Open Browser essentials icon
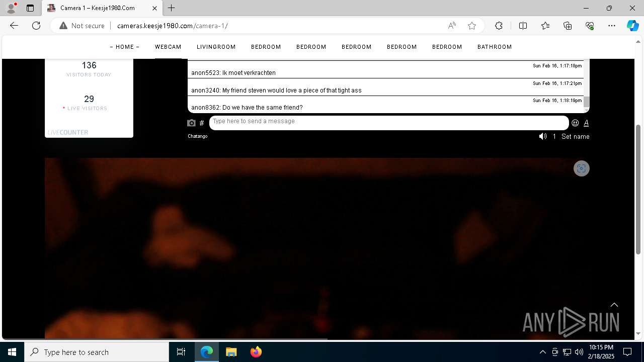Screen dimensions: 644x362 (x=590, y=26)
